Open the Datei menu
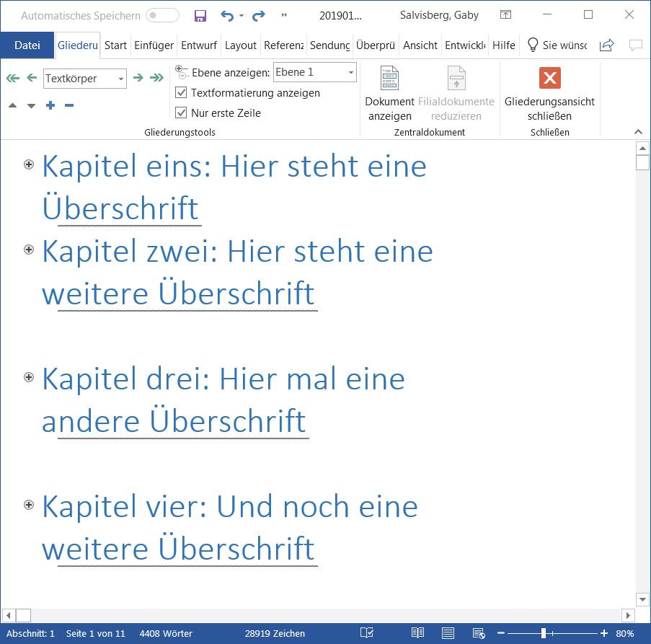 [x=27, y=45]
